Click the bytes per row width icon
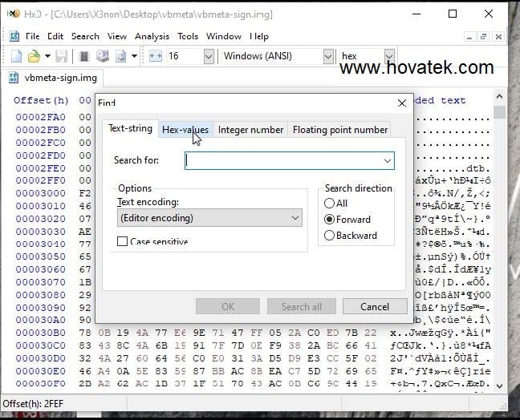Image resolution: width=520 pixels, height=420 pixels. point(155,56)
